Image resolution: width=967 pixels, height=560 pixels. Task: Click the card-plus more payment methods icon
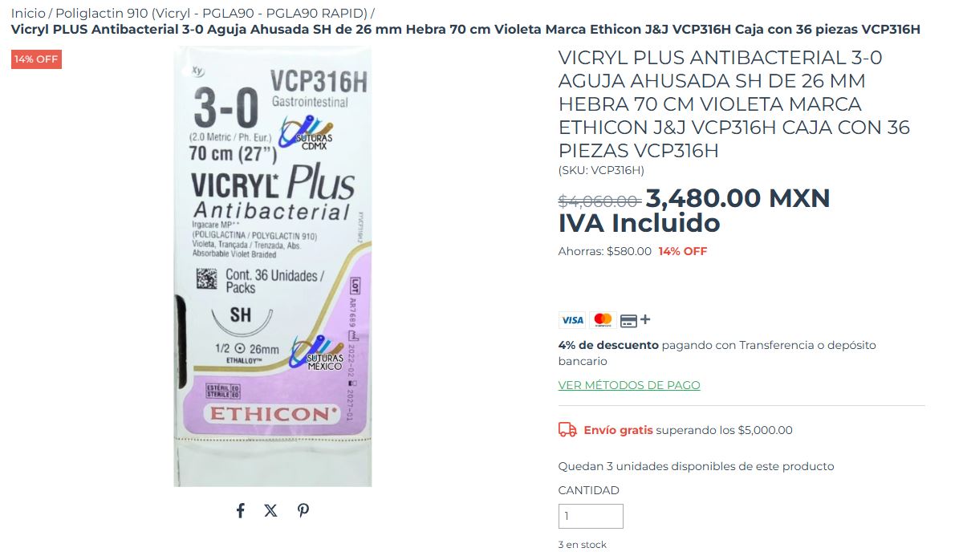636,320
